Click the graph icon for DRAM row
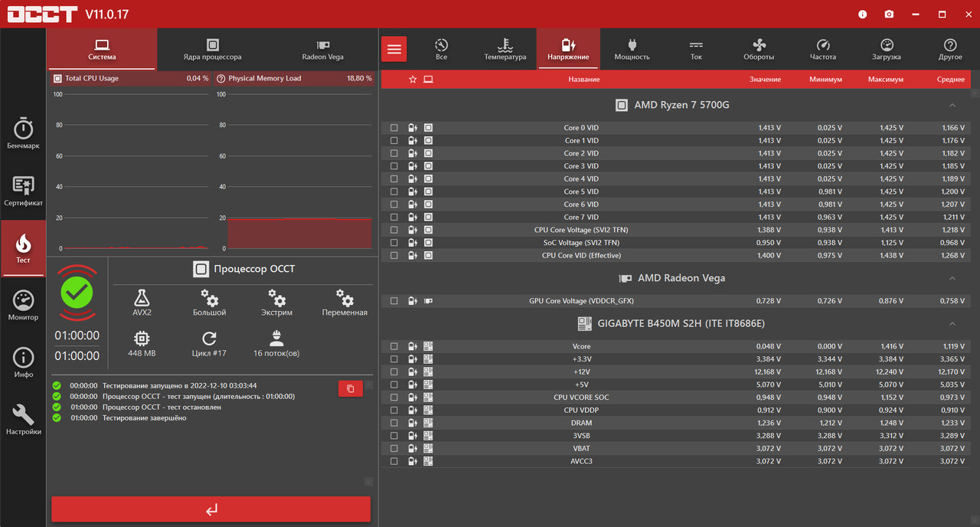The image size is (980, 527). [413, 423]
